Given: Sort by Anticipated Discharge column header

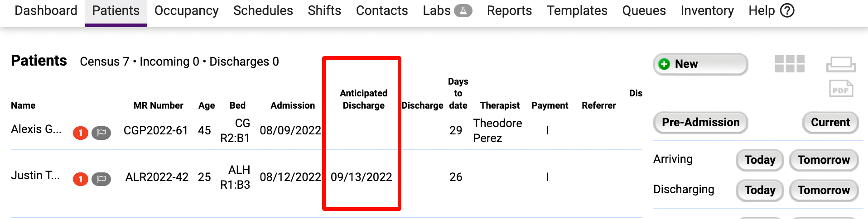Looking at the screenshot, I should (363, 99).
